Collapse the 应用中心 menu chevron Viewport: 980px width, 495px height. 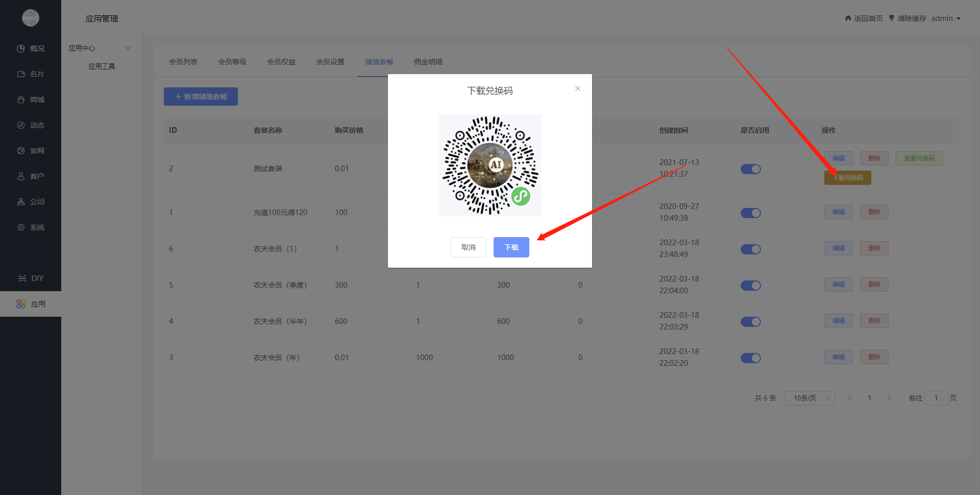click(x=128, y=48)
